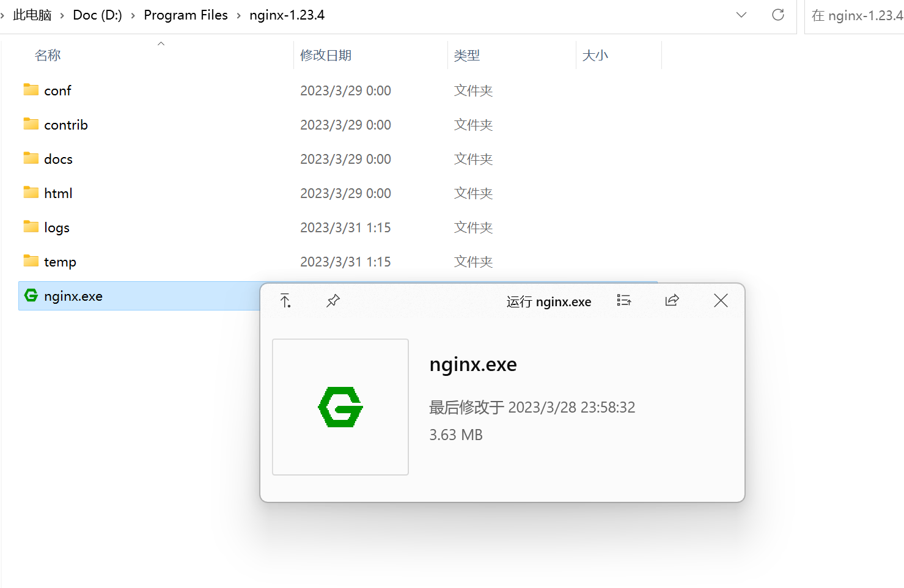Pin nginx.exe to the preview flyout

pyautogui.click(x=333, y=301)
